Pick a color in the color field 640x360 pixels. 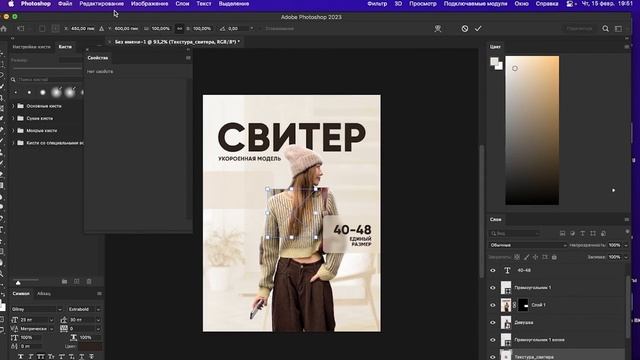(532, 130)
